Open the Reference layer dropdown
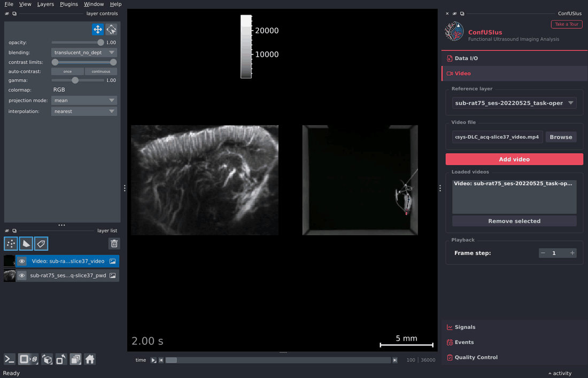The image size is (588, 378). pyautogui.click(x=514, y=103)
